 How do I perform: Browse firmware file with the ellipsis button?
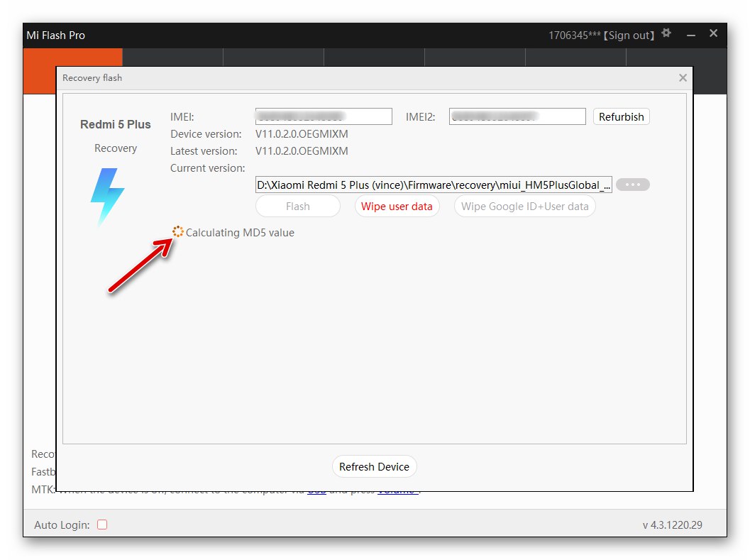[633, 185]
